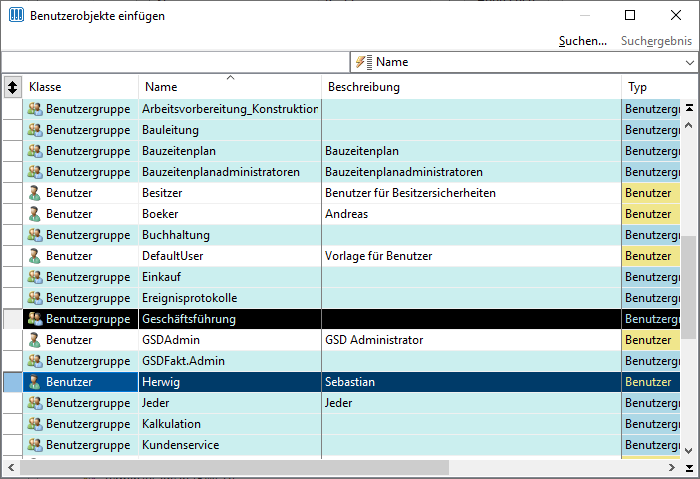
Task: Sort by the Typ column header
Action: tap(652, 87)
